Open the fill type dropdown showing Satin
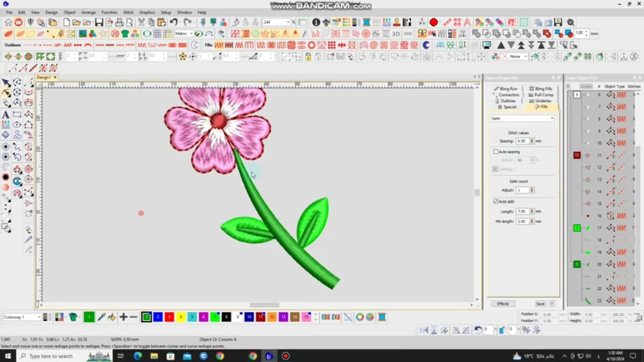 pyautogui.click(x=523, y=118)
